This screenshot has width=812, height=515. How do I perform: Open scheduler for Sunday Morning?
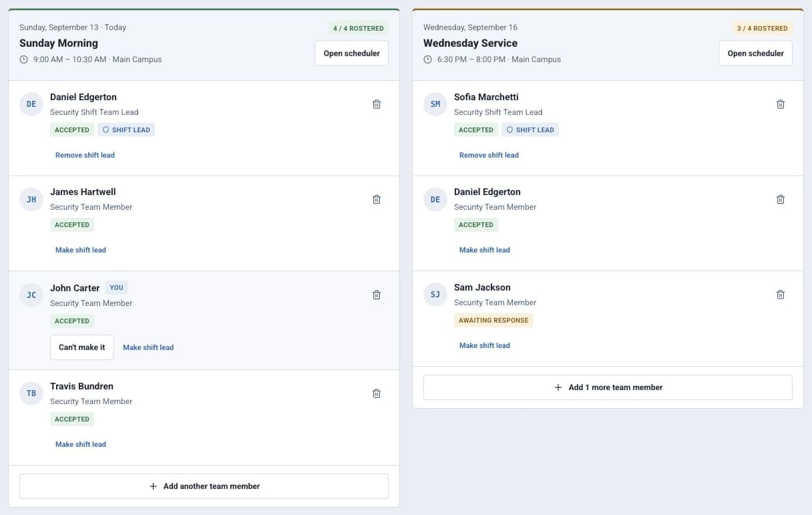352,53
